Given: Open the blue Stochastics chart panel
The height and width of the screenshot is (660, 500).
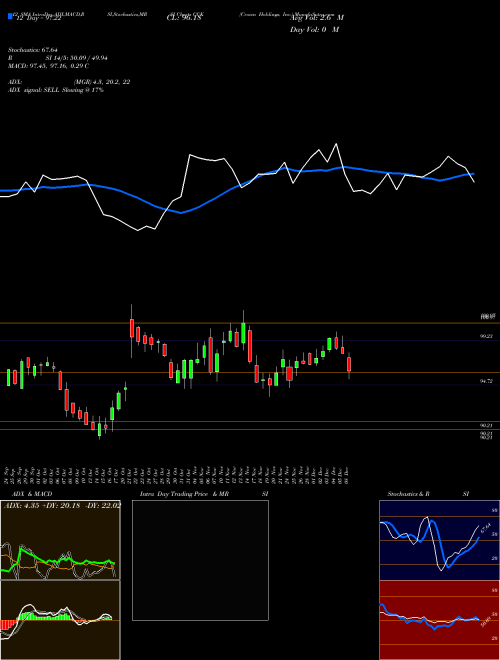Looking at the screenshot, I should coord(439,540).
